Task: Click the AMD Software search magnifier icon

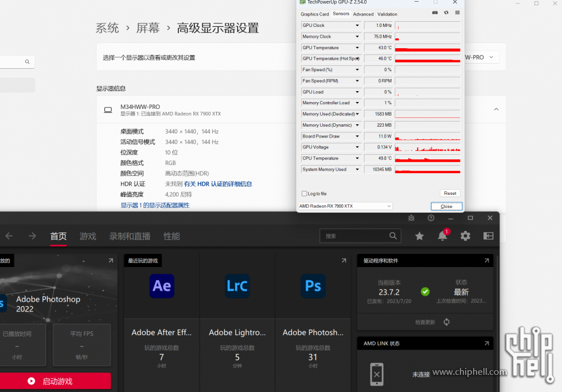Action: coord(393,236)
